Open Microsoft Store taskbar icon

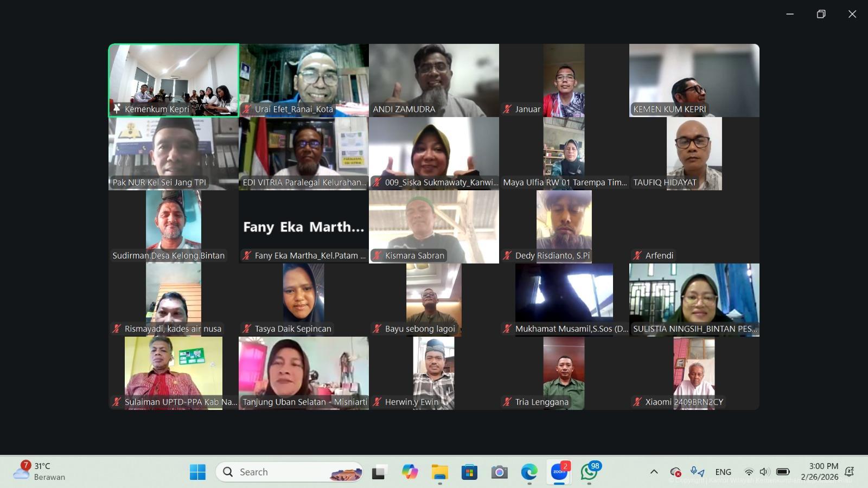[469, 472]
